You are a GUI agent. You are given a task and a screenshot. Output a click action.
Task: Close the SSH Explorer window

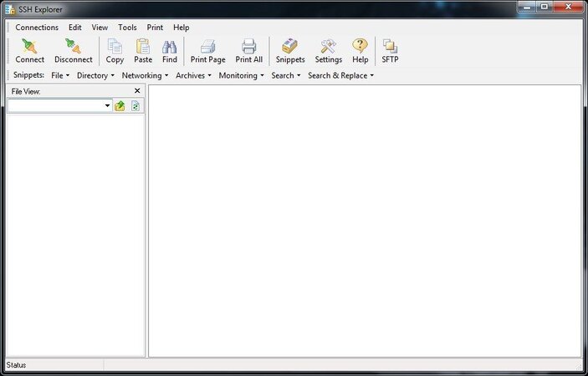[568, 7]
